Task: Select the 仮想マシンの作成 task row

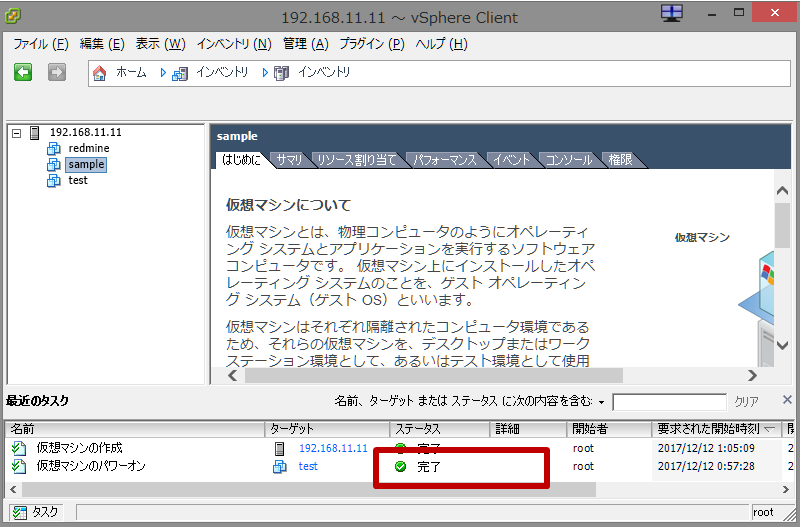Action: [401, 449]
